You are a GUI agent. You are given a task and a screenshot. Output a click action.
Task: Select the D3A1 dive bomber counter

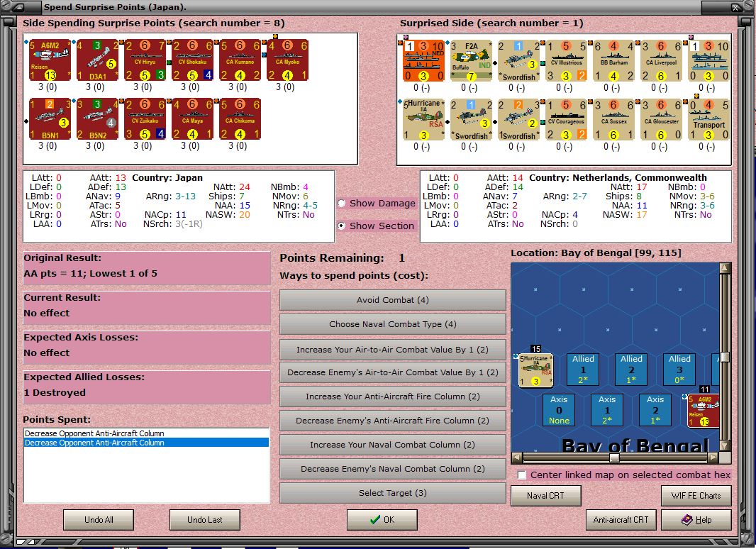(97, 60)
